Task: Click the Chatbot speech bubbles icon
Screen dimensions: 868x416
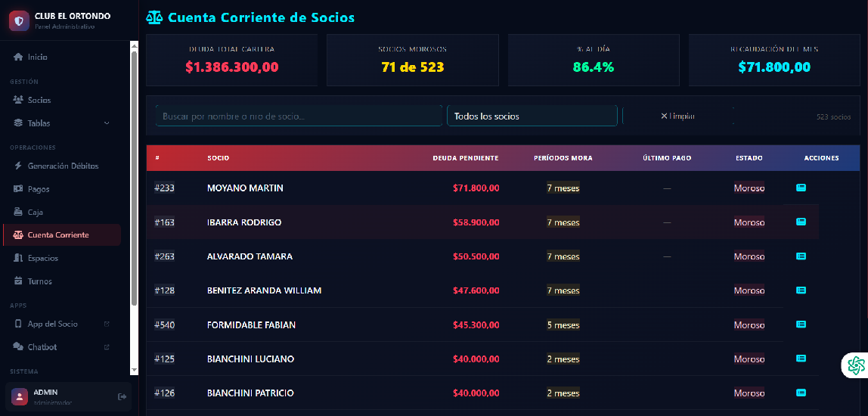Action: 17,347
